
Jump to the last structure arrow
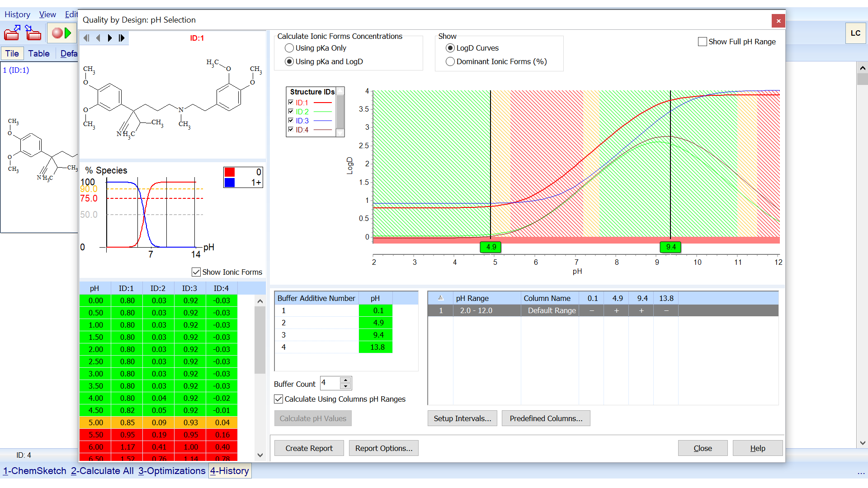122,38
